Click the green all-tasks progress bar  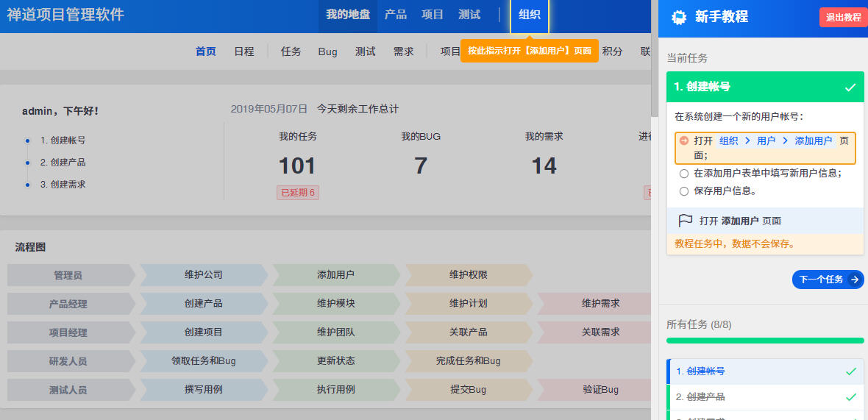coord(765,341)
